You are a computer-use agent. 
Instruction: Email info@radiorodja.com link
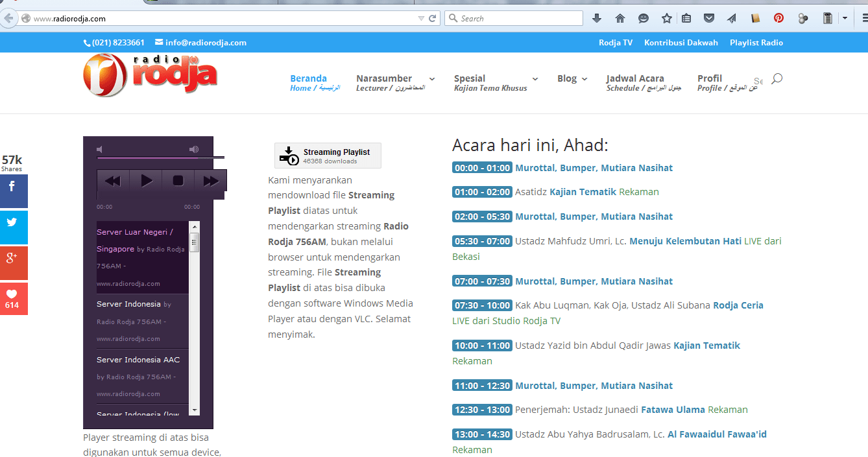[x=201, y=43]
